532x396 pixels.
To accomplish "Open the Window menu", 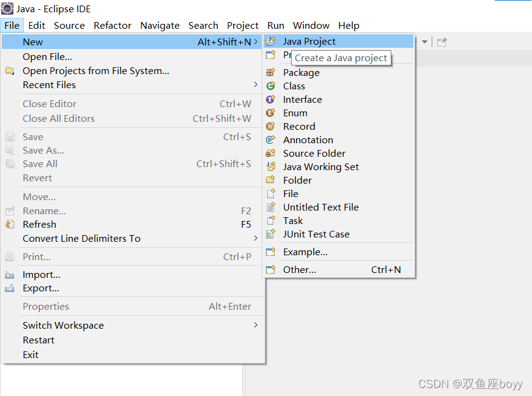I will (311, 26).
